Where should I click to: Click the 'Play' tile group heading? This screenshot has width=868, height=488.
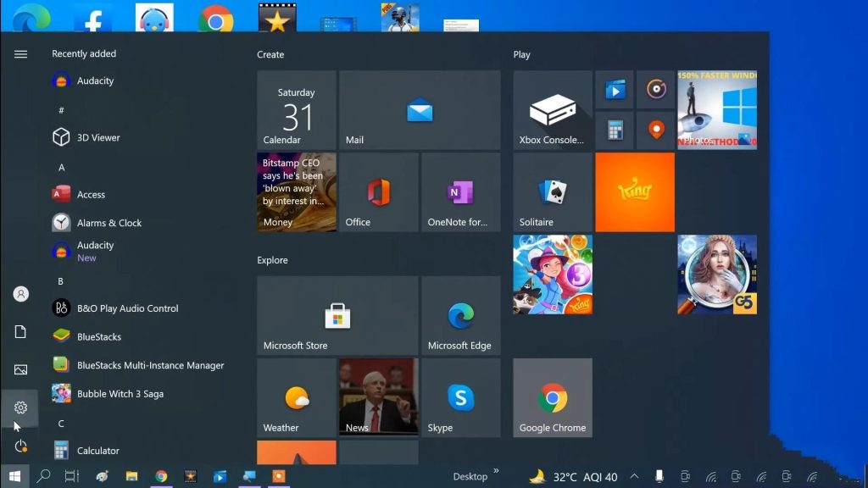point(521,54)
